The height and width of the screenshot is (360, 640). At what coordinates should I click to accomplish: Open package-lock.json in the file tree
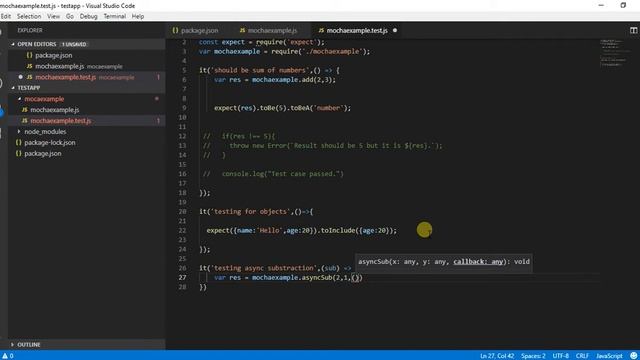tap(50, 142)
